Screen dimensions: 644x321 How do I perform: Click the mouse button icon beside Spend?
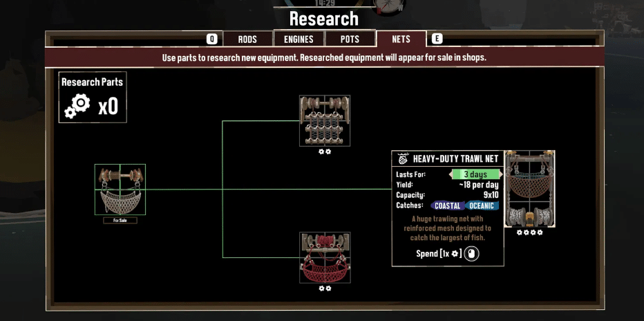point(471,254)
